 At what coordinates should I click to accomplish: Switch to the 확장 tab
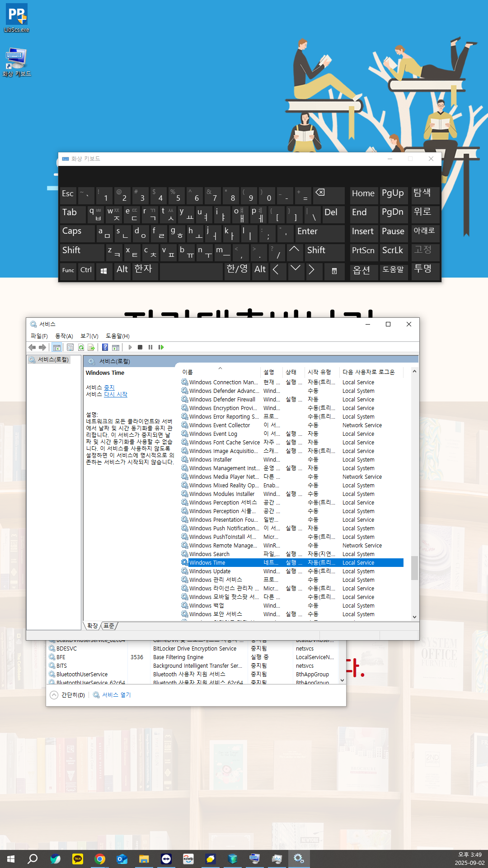tap(92, 626)
